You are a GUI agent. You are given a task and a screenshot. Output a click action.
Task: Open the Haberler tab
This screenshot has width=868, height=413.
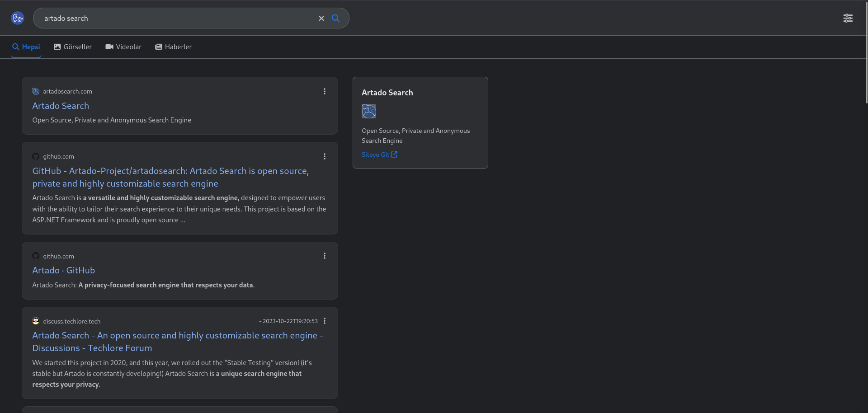[x=173, y=47]
